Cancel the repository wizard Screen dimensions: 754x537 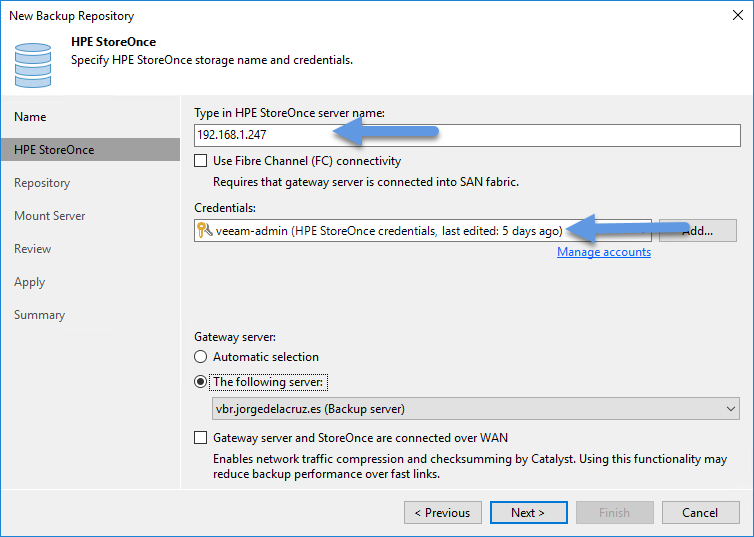tap(701, 512)
